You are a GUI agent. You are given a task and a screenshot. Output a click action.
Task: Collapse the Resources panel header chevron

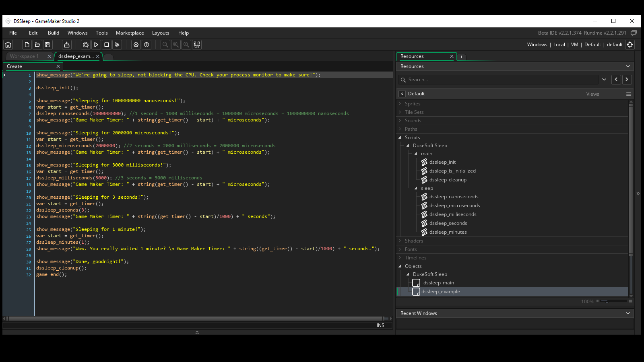pyautogui.click(x=627, y=66)
